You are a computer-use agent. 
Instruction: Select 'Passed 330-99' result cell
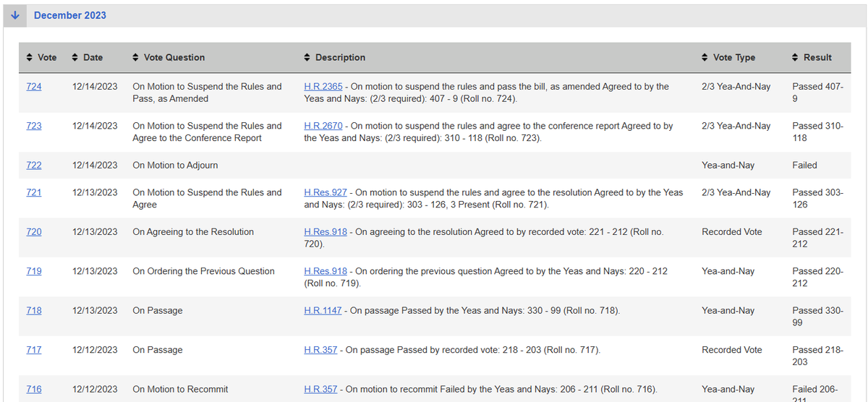point(817,316)
